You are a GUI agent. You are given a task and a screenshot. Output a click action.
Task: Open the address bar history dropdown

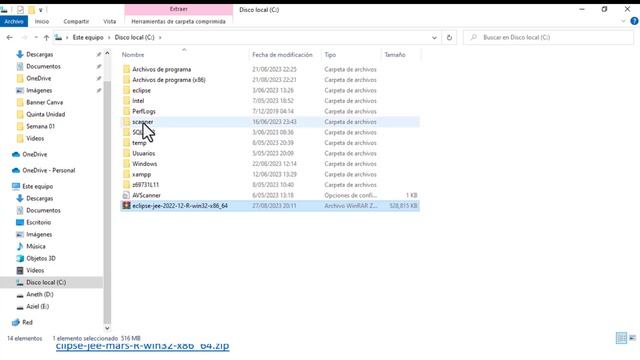click(x=434, y=38)
